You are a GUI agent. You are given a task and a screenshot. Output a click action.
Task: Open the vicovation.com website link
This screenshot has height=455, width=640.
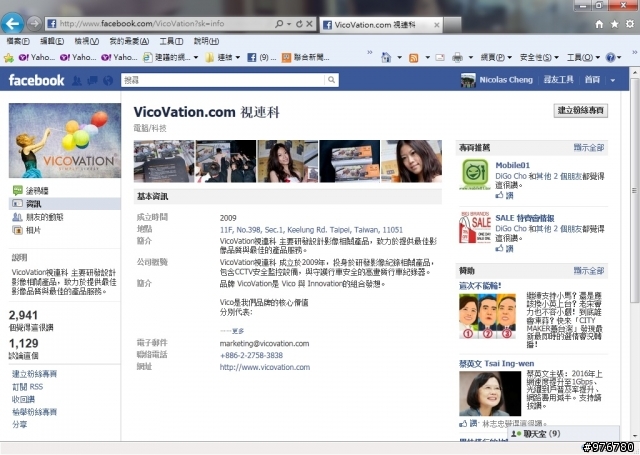(x=264, y=367)
